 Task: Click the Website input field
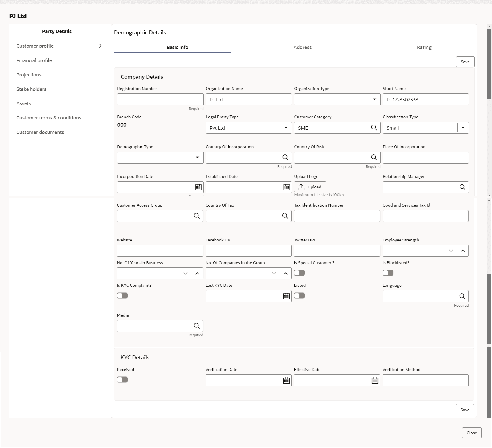[x=160, y=251]
